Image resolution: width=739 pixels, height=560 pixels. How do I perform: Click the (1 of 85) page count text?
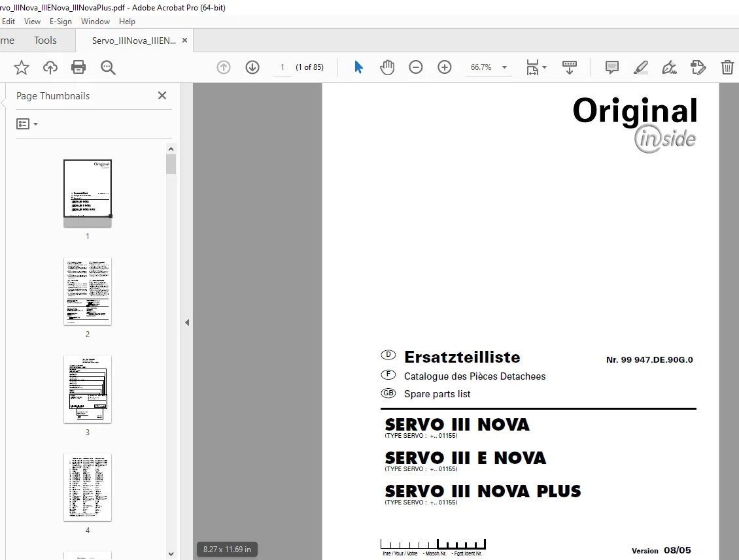tap(309, 67)
